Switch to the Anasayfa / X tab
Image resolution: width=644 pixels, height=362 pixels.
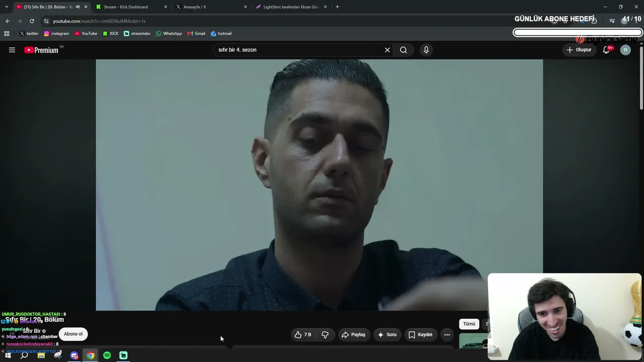pyautogui.click(x=211, y=7)
